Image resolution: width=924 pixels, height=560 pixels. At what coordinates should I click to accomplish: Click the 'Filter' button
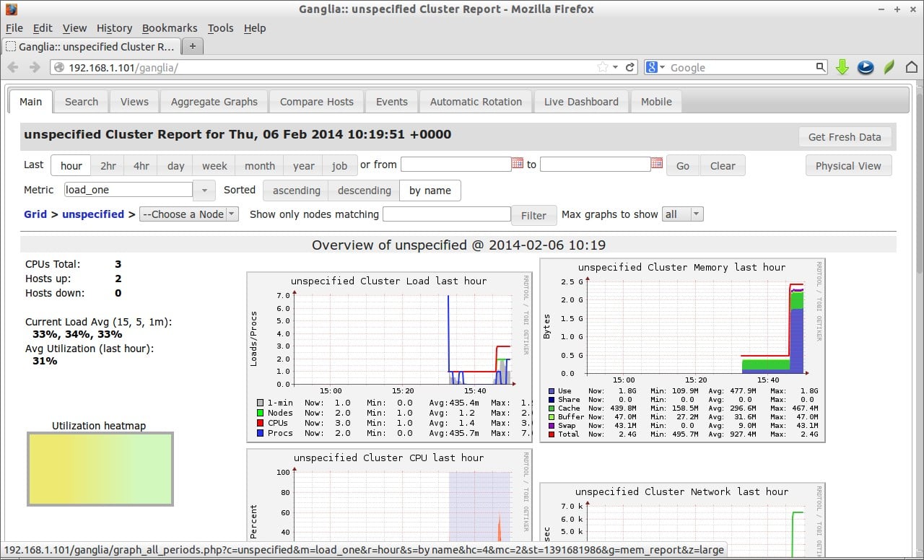(x=533, y=215)
